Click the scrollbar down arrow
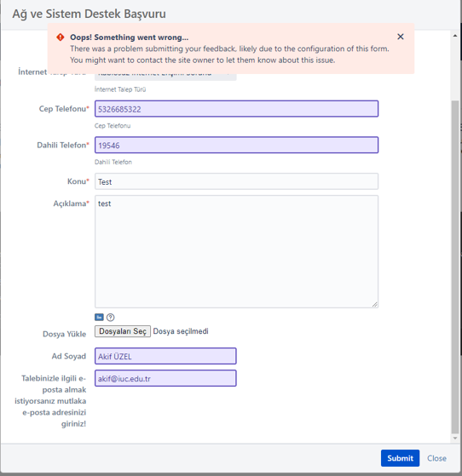 (455, 438)
